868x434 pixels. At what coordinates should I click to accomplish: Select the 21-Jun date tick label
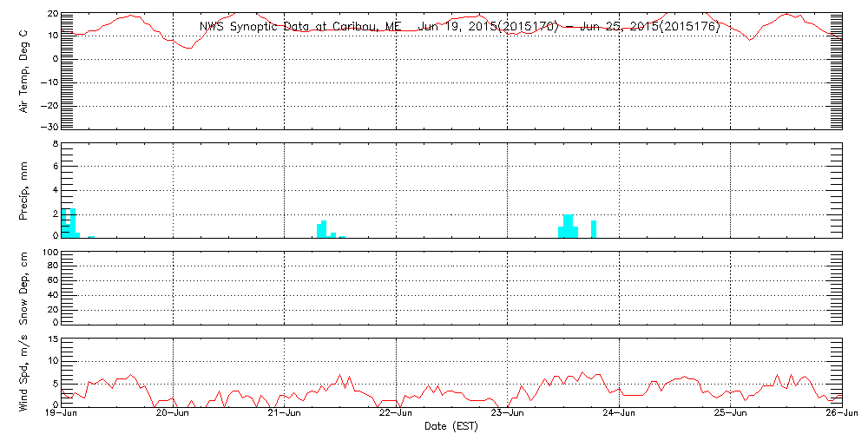coord(285,415)
